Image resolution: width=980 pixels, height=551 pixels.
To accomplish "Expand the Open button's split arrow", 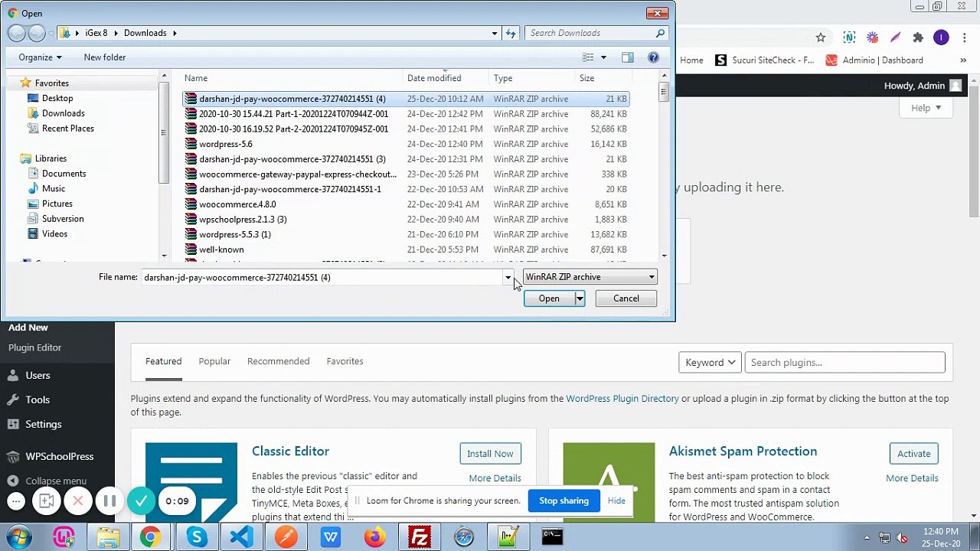I will pyautogui.click(x=580, y=298).
